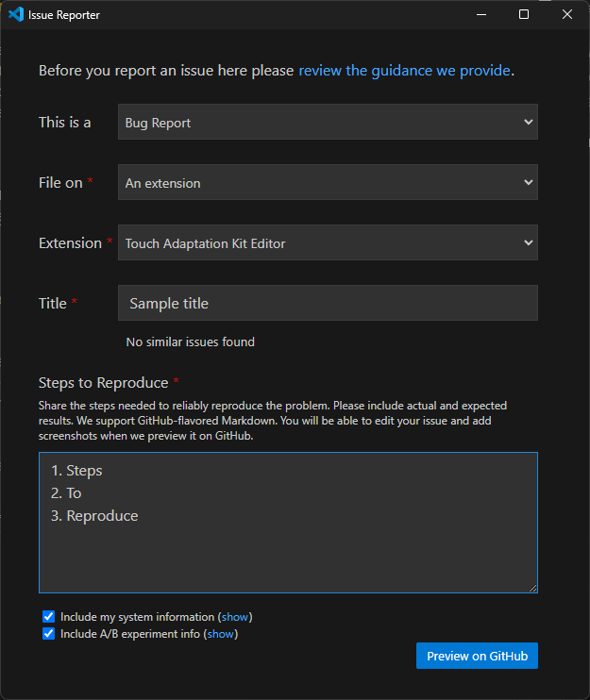Viewport: 590px width, 700px height.
Task: Maximize the Issue Reporter window
Action: pyautogui.click(x=524, y=14)
